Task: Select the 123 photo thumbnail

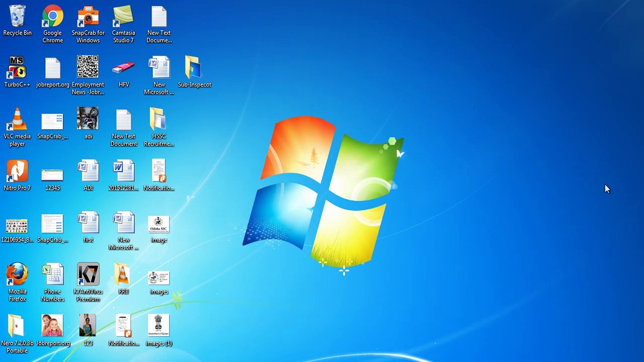Action: (x=88, y=331)
